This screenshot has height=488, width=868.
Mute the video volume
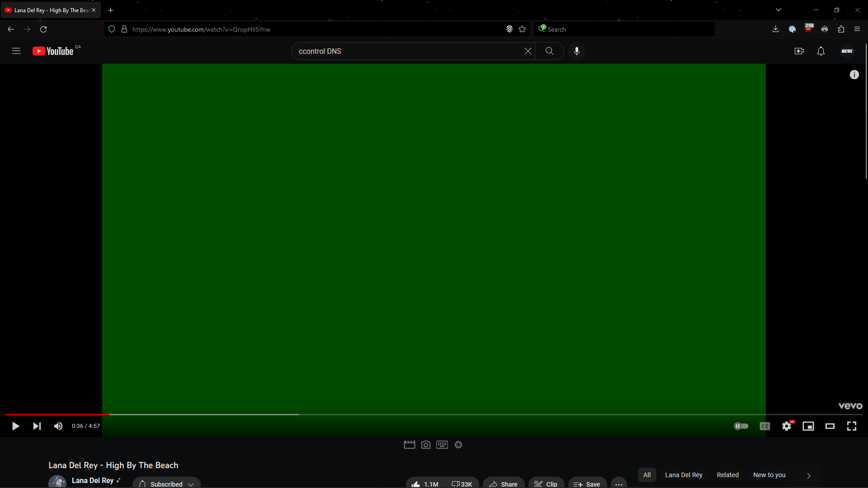click(x=58, y=426)
